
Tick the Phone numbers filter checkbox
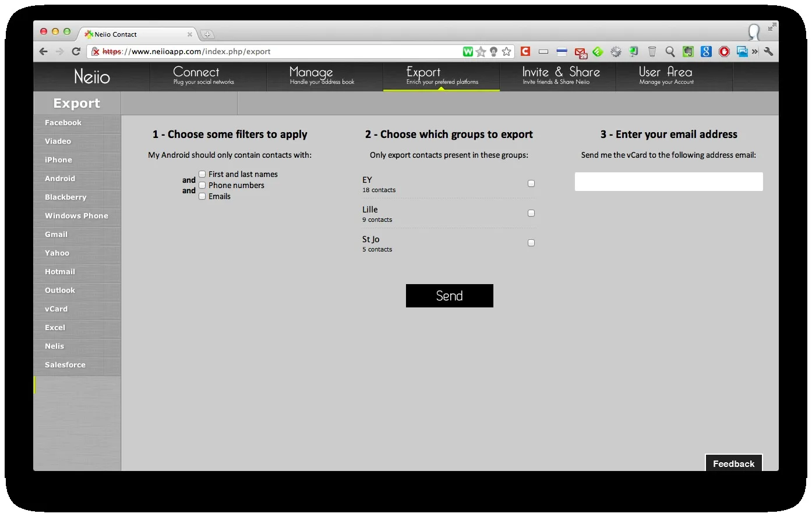[202, 185]
